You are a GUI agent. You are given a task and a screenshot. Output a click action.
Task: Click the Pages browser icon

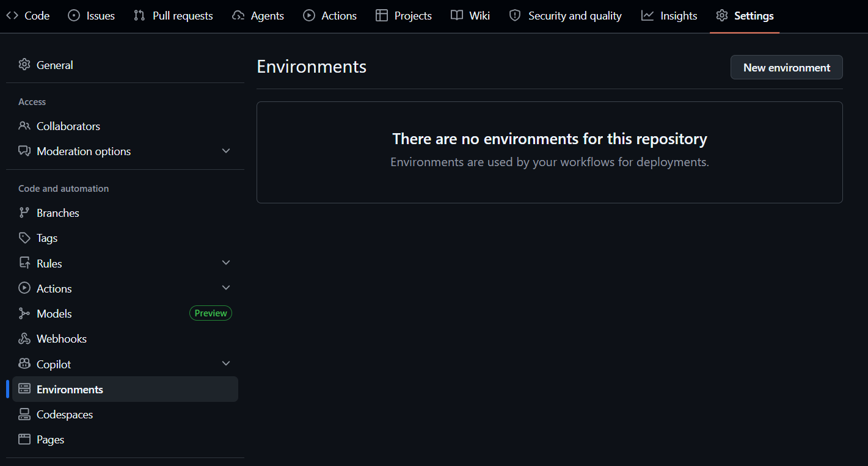(x=24, y=439)
